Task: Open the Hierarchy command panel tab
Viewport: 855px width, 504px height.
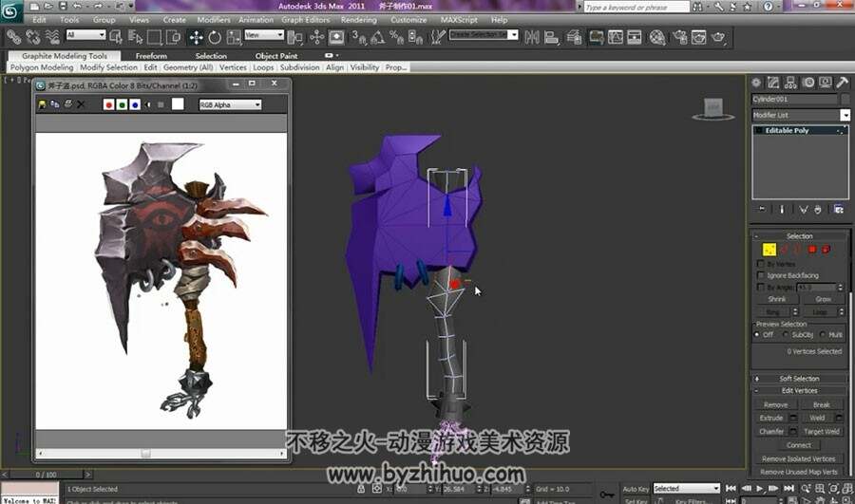Action: point(790,83)
